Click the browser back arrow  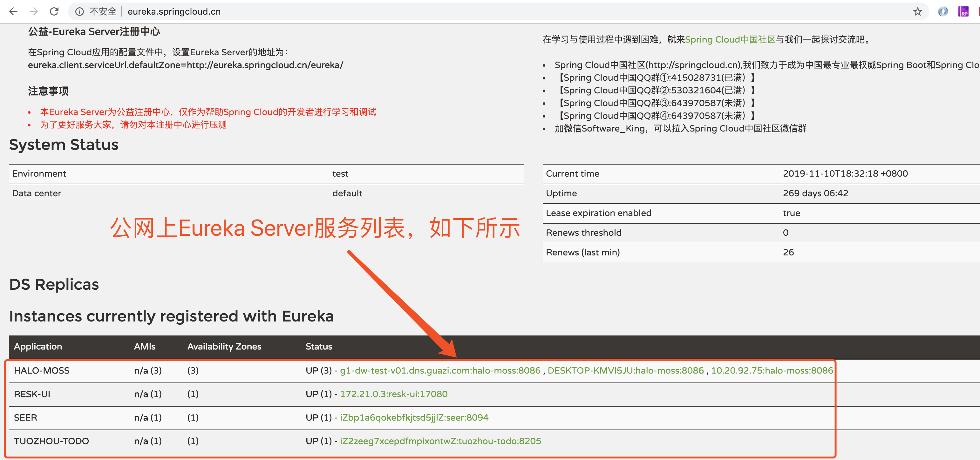click(x=13, y=11)
